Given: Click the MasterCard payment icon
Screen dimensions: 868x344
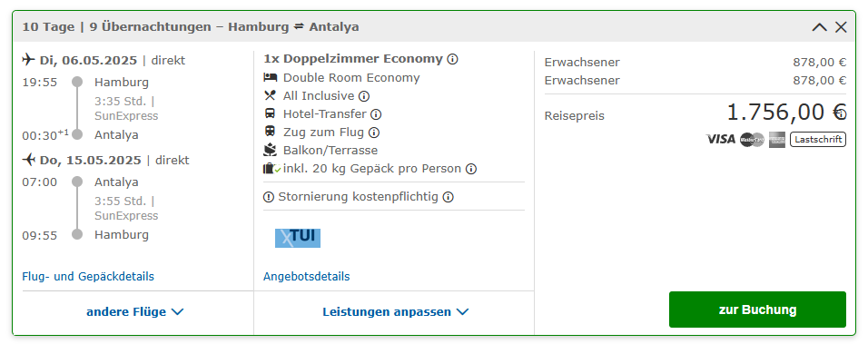Looking at the screenshot, I should point(752,140).
